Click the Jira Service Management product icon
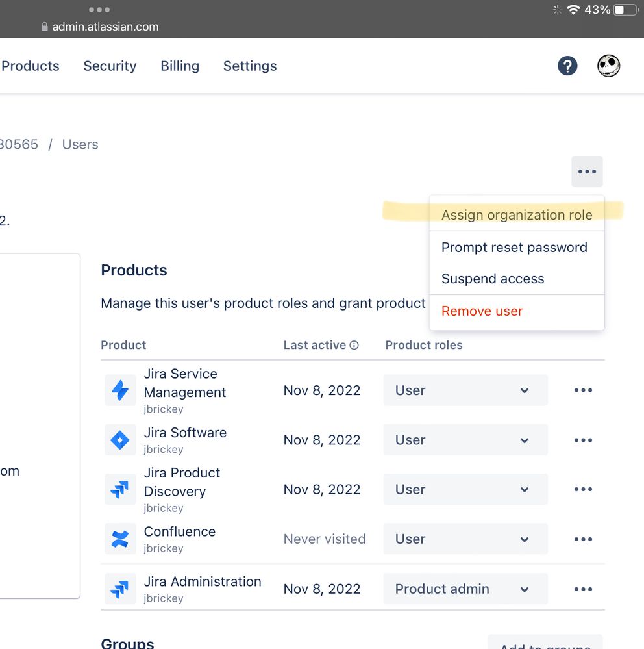This screenshot has height=649, width=644. click(x=120, y=390)
